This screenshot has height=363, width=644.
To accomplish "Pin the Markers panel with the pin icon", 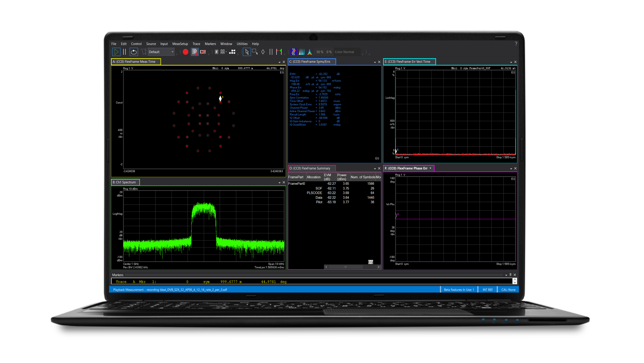I will [511, 274].
